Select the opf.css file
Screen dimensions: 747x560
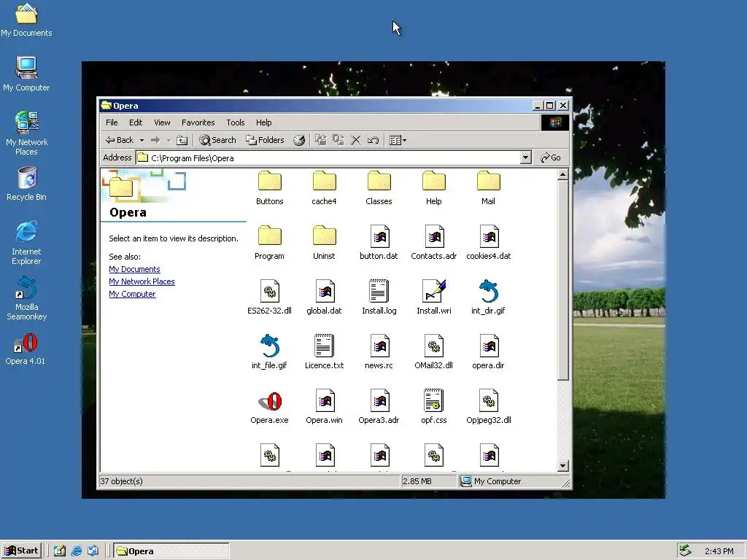click(x=433, y=407)
